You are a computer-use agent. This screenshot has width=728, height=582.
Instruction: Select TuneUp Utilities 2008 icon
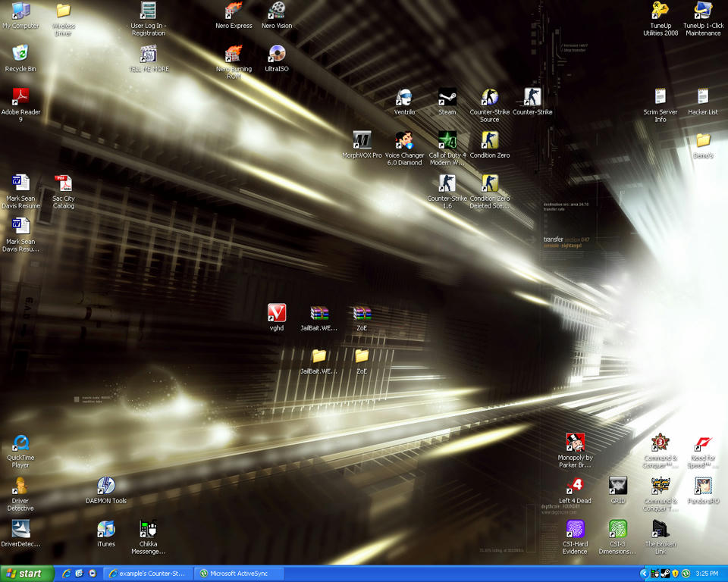pyautogui.click(x=661, y=19)
